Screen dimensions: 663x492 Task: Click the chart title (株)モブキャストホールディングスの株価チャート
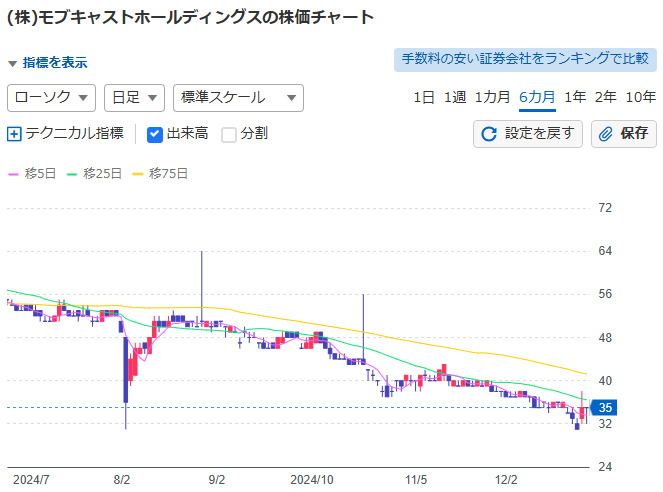pyautogui.click(x=191, y=17)
